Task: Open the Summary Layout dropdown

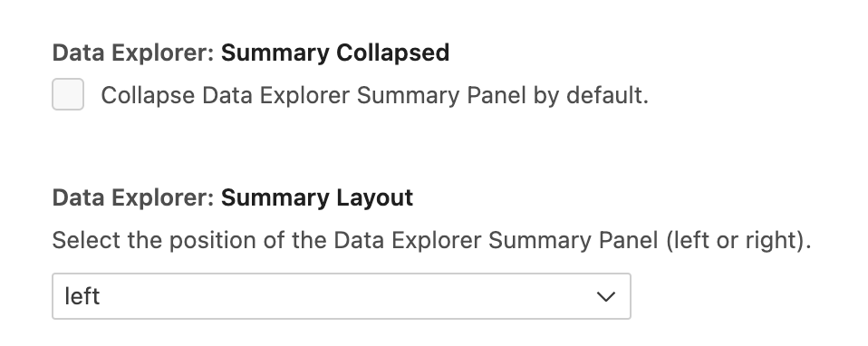Action: (x=342, y=296)
